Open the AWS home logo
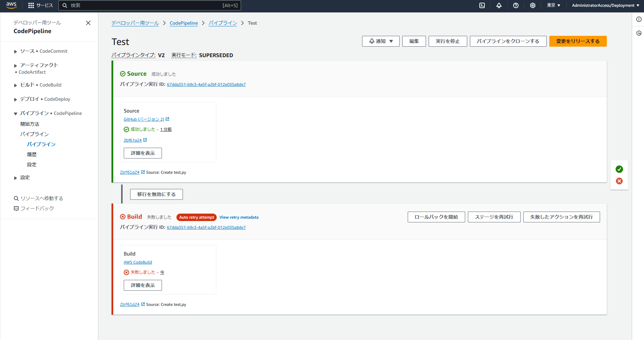The height and width of the screenshot is (340, 644). 11,5
